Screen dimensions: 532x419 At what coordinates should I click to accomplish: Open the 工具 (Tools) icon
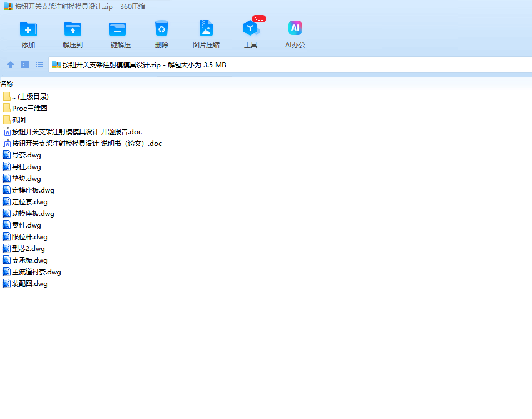(x=251, y=28)
